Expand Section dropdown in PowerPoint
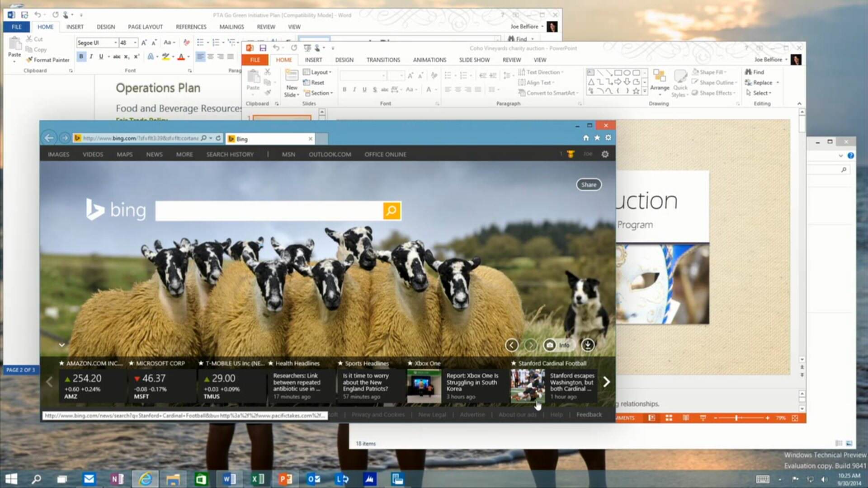 (318, 93)
